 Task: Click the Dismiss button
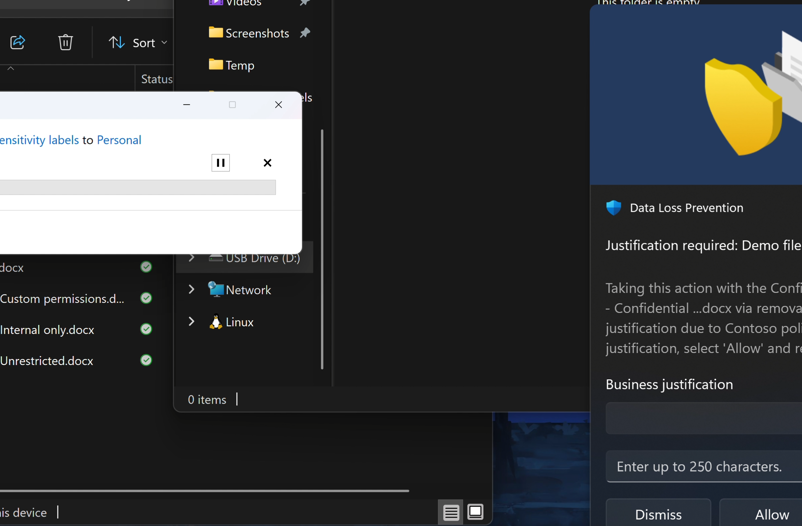(x=658, y=514)
